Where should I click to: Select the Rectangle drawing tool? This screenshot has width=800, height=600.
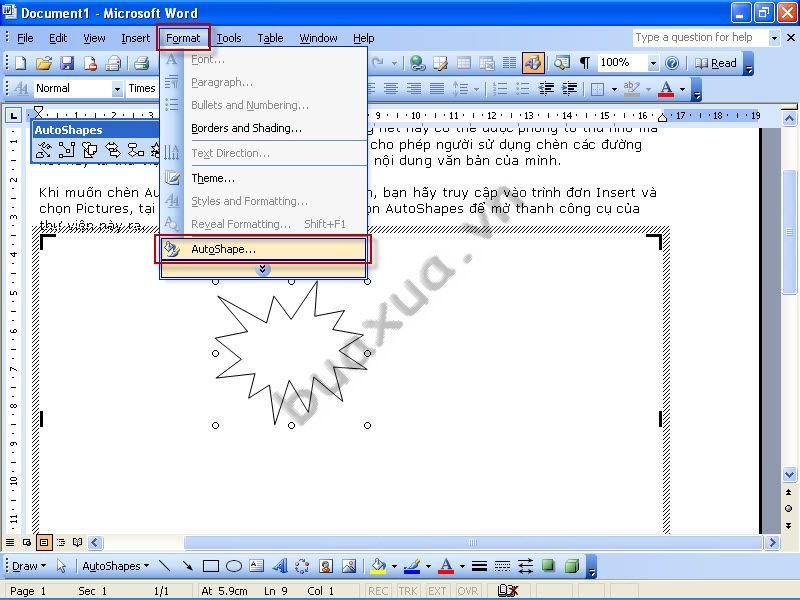click(211, 566)
